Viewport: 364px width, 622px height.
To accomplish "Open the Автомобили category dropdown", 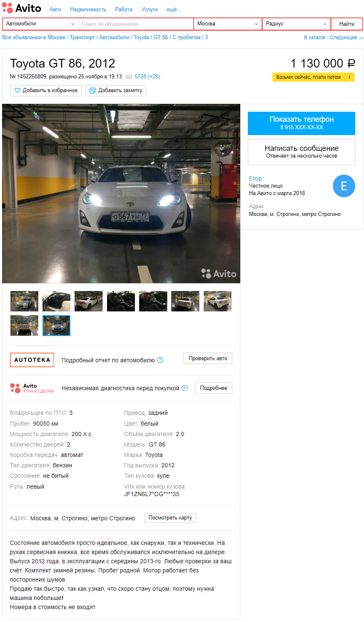I will 40,24.
